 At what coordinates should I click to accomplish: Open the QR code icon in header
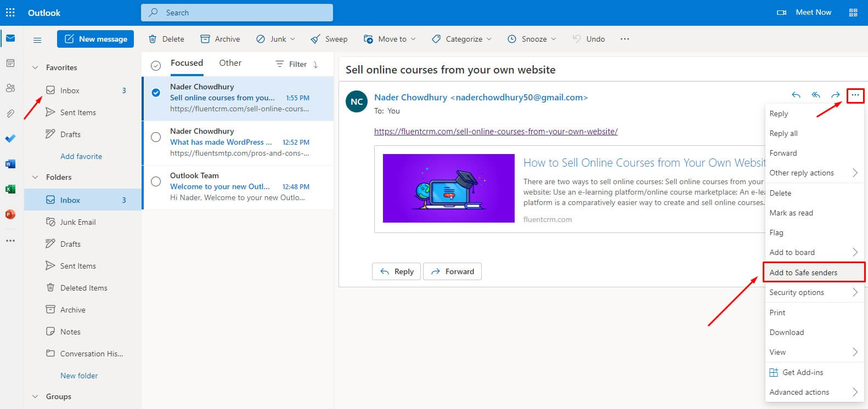tap(853, 12)
